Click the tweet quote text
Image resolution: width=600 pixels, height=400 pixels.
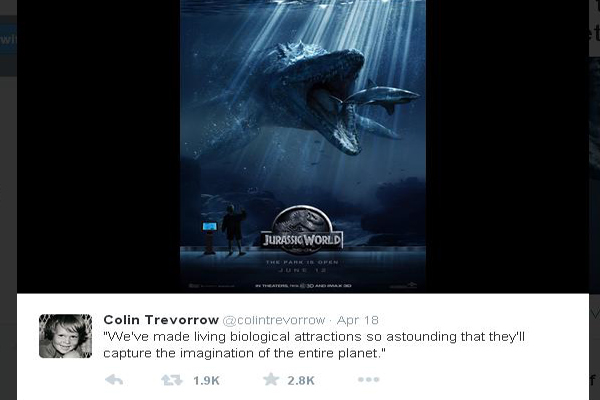click(314, 344)
